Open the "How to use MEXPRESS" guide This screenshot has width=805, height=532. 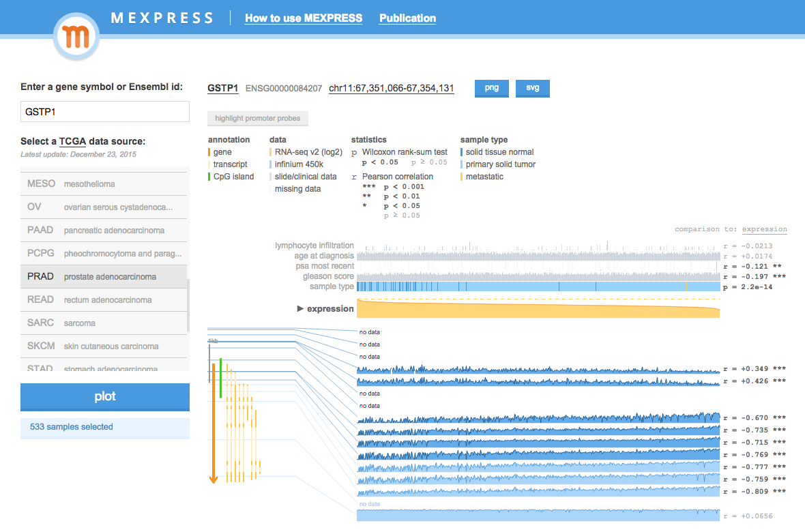pos(303,18)
